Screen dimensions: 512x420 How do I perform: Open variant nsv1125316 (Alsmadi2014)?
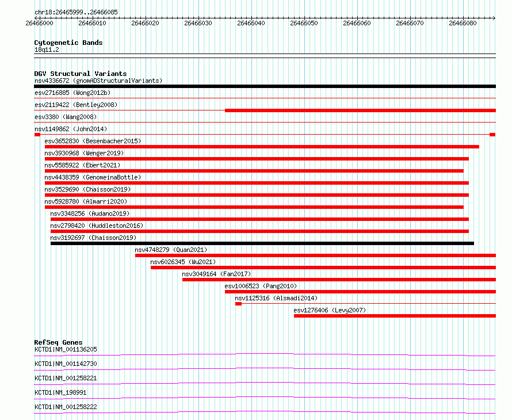click(x=276, y=298)
